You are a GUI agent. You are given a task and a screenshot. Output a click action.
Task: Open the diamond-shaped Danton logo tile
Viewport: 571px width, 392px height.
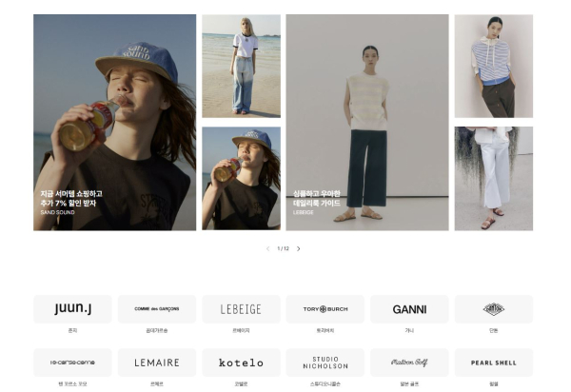pos(493,309)
